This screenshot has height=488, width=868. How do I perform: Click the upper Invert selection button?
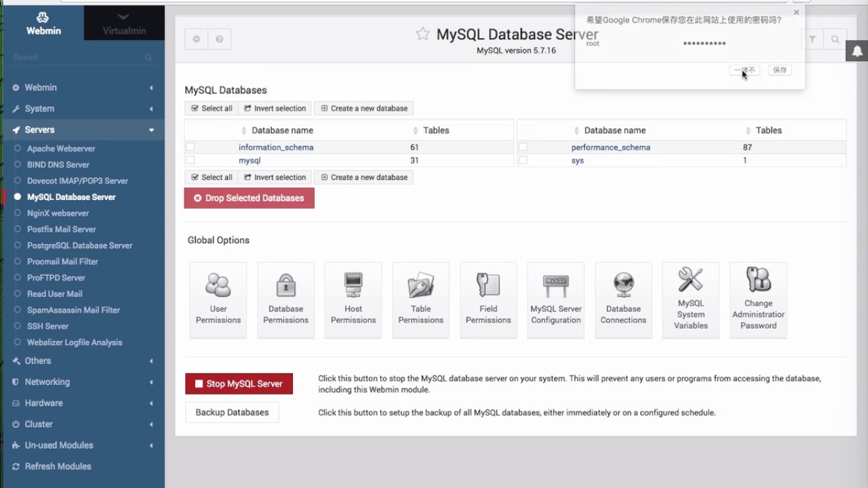(x=275, y=108)
